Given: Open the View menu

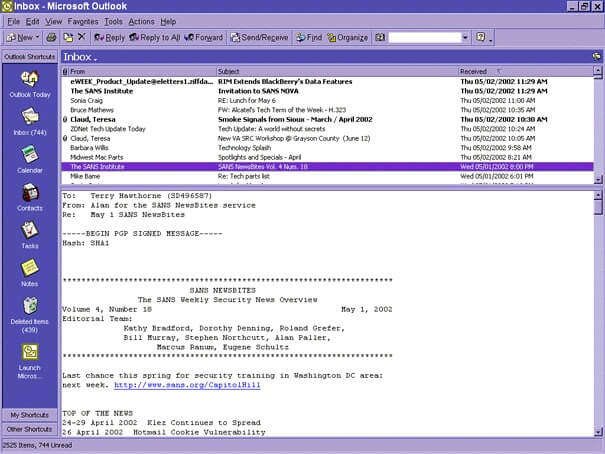Looking at the screenshot, I should click(54, 22).
